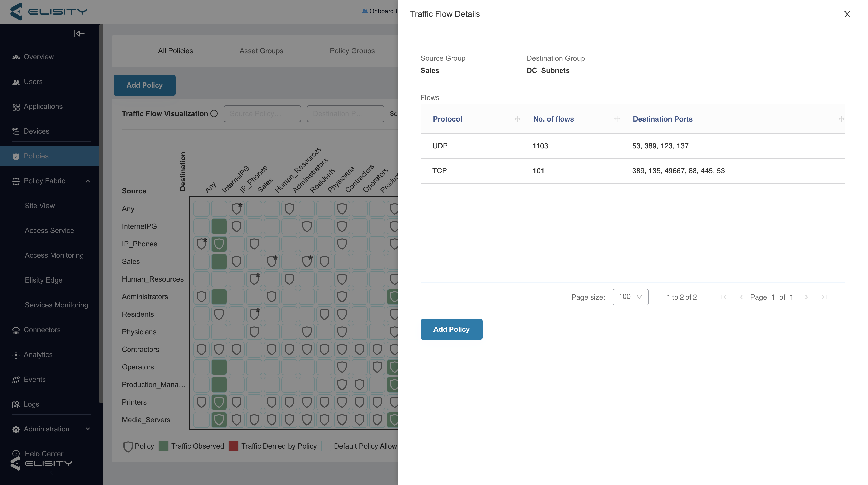Click the Analytics icon in sidebar
Image resolution: width=868 pixels, height=485 pixels.
pyautogui.click(x=16, y=355)
